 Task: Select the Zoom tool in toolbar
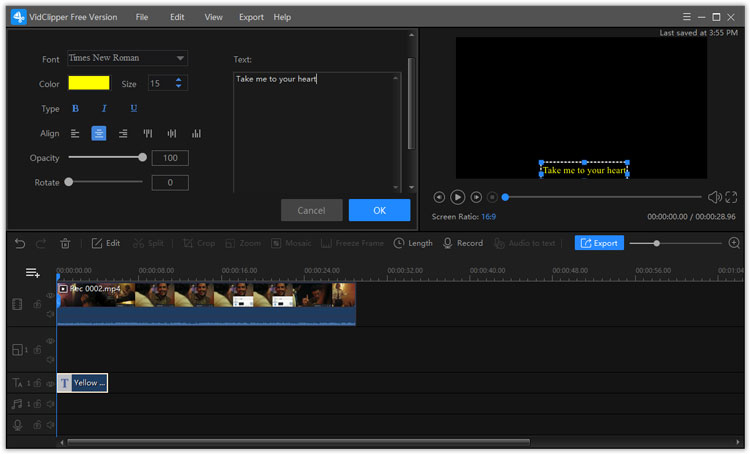243,244
